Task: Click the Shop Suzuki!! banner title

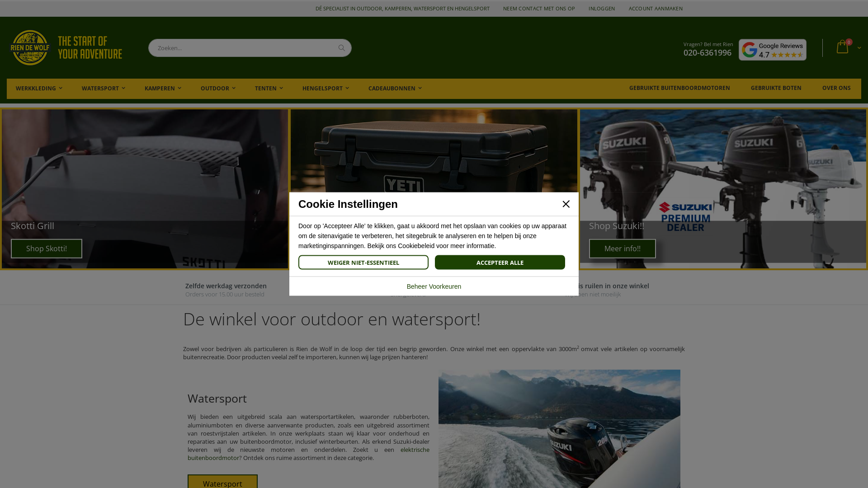Action: click(x=616, y=226)
